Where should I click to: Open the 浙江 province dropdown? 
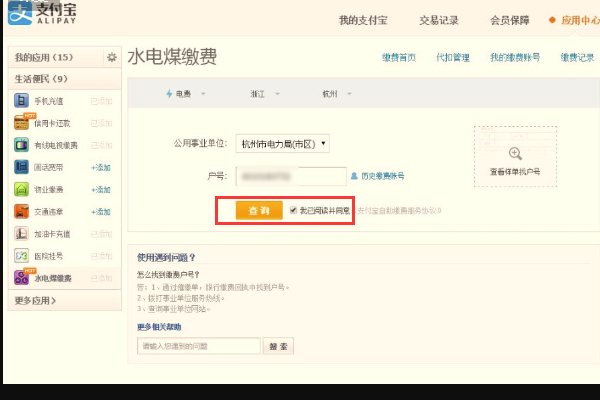click(x=265, y=93)
